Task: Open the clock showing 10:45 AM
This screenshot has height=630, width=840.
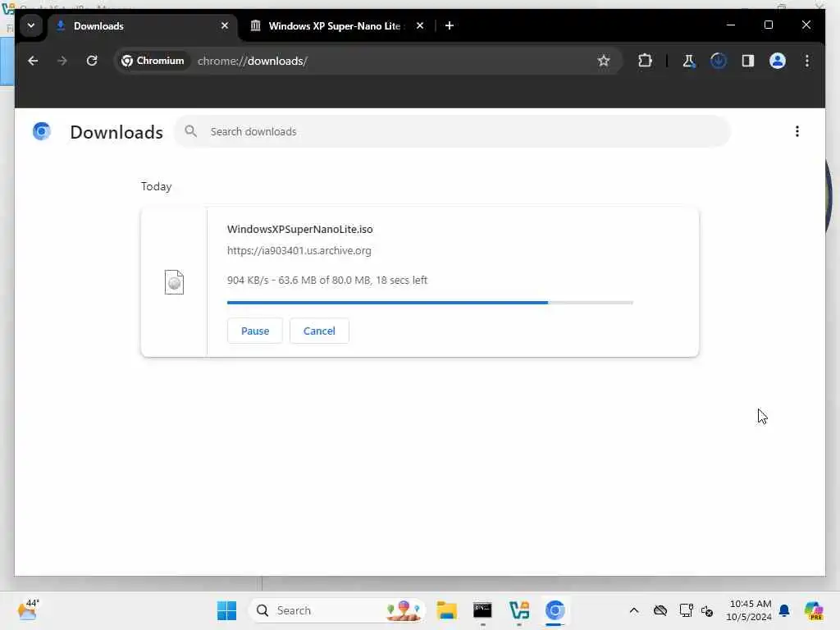Action: point(750,610)
